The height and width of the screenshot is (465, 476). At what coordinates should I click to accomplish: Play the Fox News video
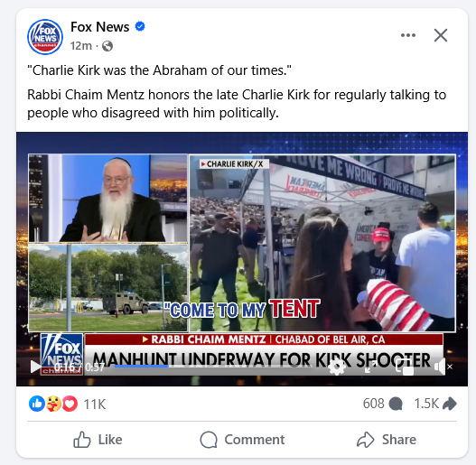pyautogui.click(x=35, y=367)
